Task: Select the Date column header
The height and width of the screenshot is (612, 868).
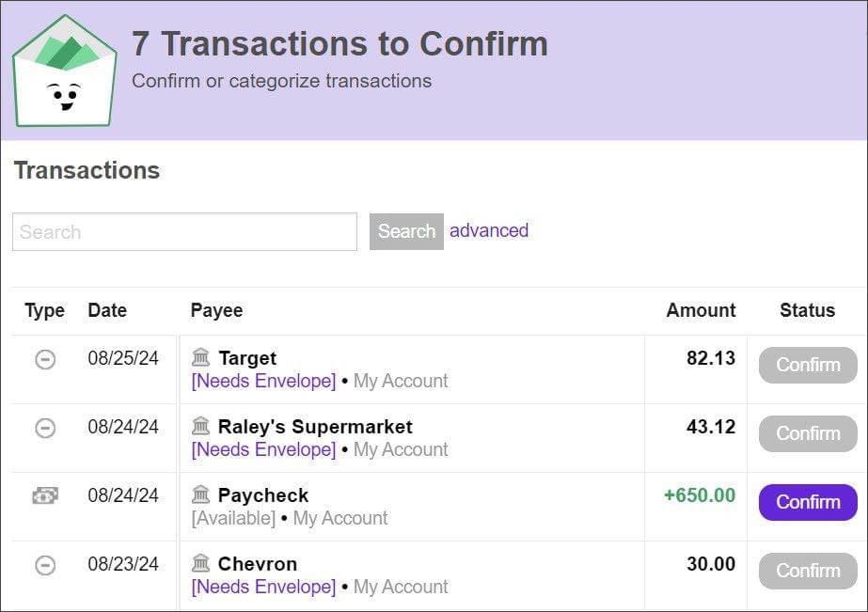Action: point(107,310)
